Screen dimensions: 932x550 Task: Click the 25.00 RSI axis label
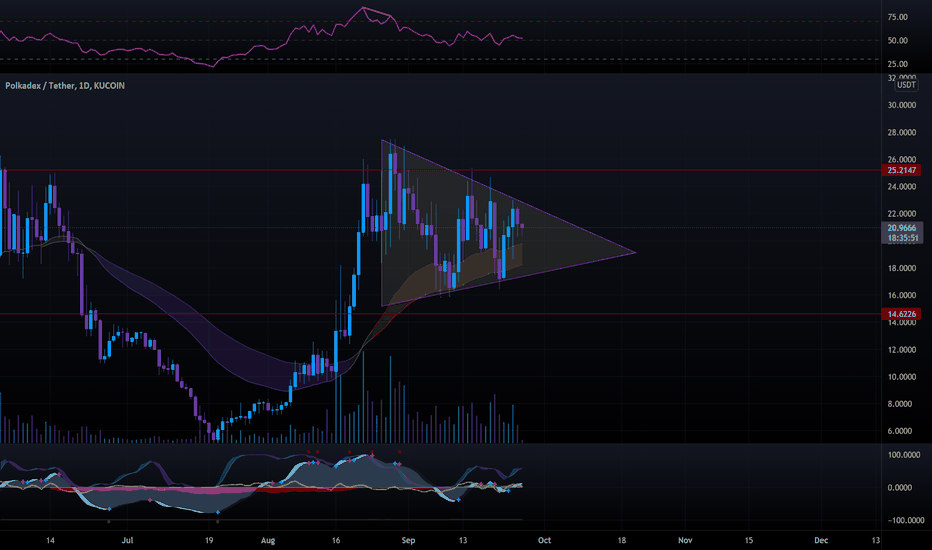[897, 64]
